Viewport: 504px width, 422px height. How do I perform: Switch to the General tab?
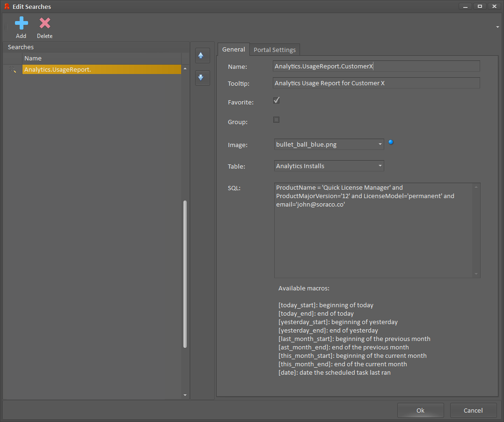234,50
